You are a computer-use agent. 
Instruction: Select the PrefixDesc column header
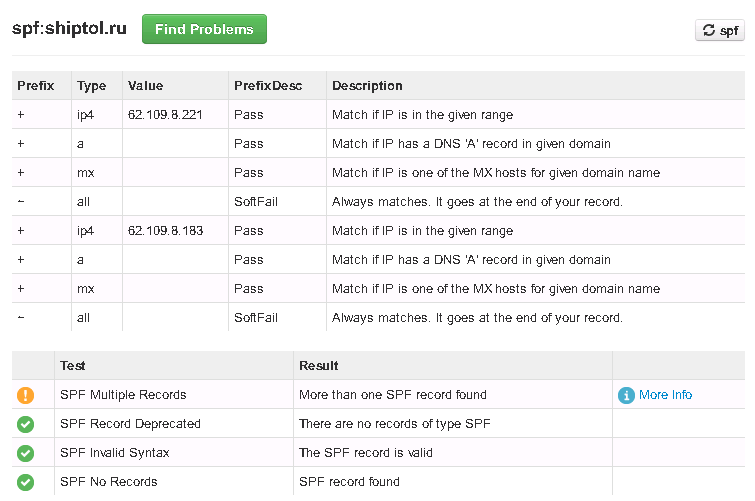tap(268, 86)
